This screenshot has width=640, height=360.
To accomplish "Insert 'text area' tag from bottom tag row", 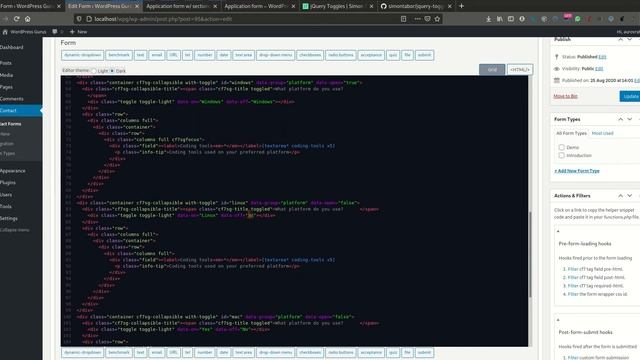I will coord(243,353).
